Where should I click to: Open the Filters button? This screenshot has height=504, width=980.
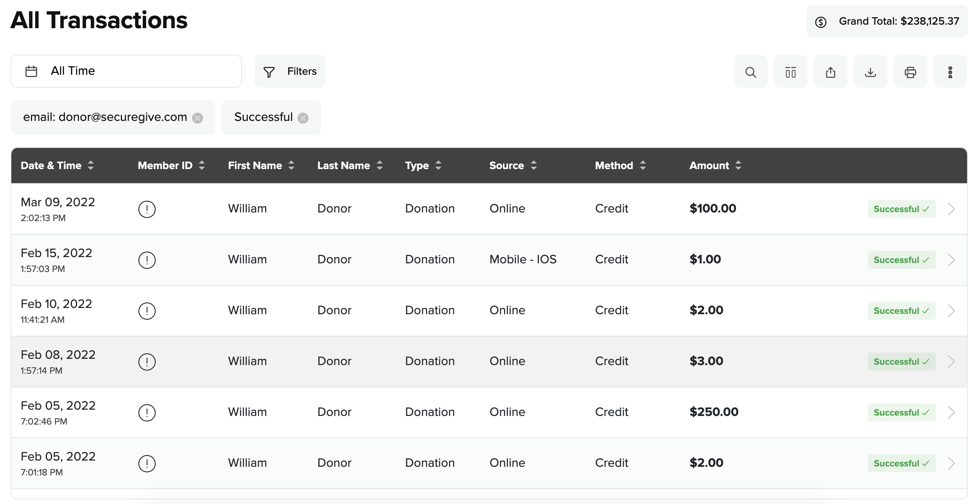click(290, 71)
